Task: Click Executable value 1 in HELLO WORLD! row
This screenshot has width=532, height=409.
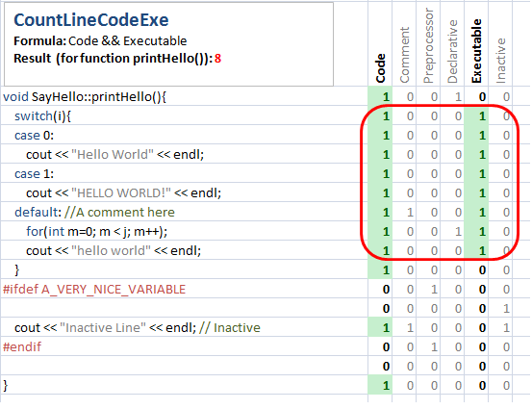Action: coord(482,193)
